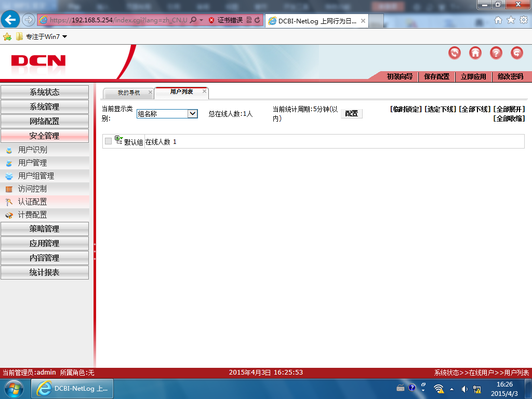Click the volume speaker tray icon

coord(464,389)
